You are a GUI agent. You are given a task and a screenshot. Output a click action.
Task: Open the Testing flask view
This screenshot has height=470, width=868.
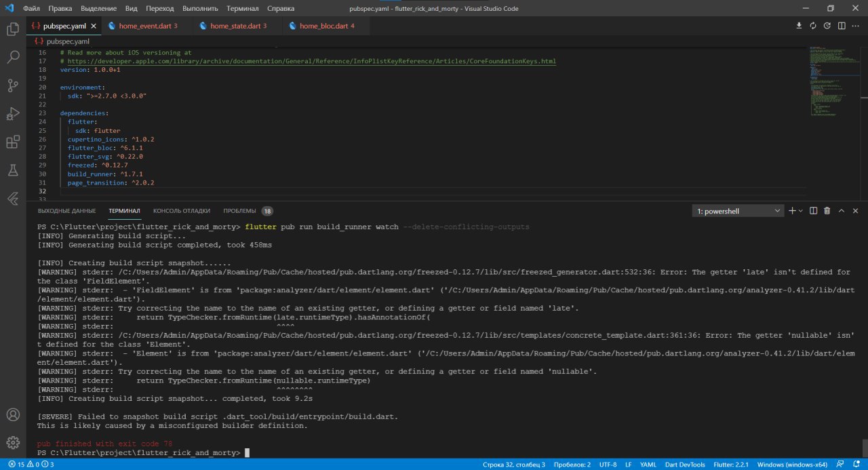tap(13, 171)
